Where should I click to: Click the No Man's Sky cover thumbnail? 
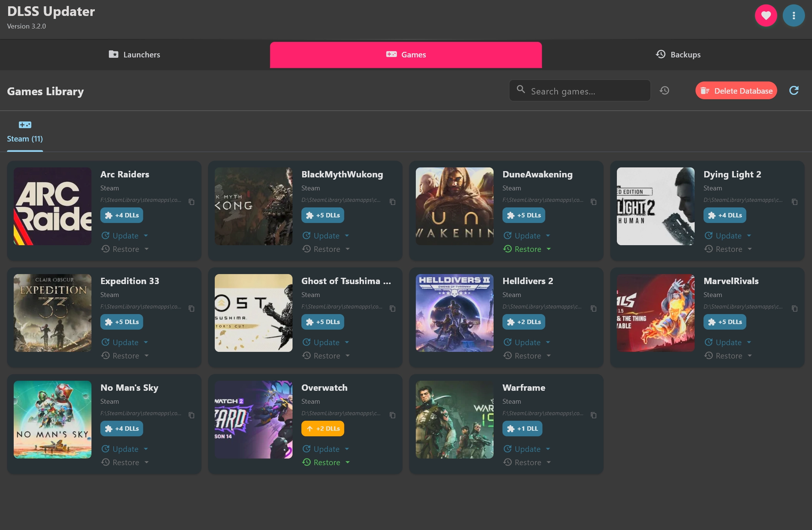(x=53, y=420)
